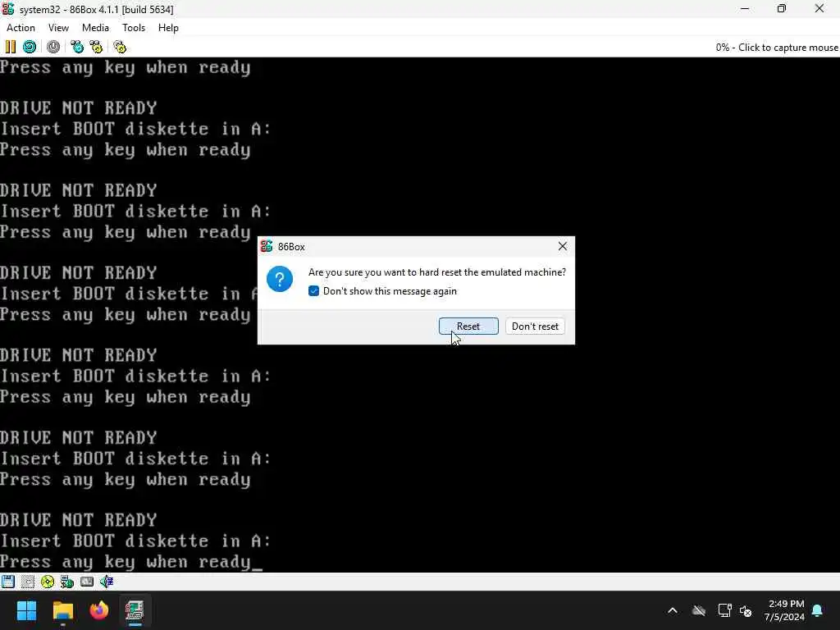Click the blue floppy disk status icon

(x=8, y=582)
